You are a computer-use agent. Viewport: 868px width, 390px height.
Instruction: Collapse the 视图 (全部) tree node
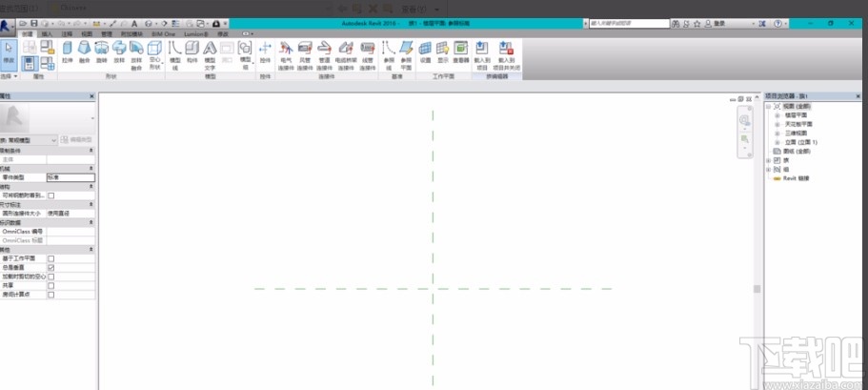pos(768,107)
